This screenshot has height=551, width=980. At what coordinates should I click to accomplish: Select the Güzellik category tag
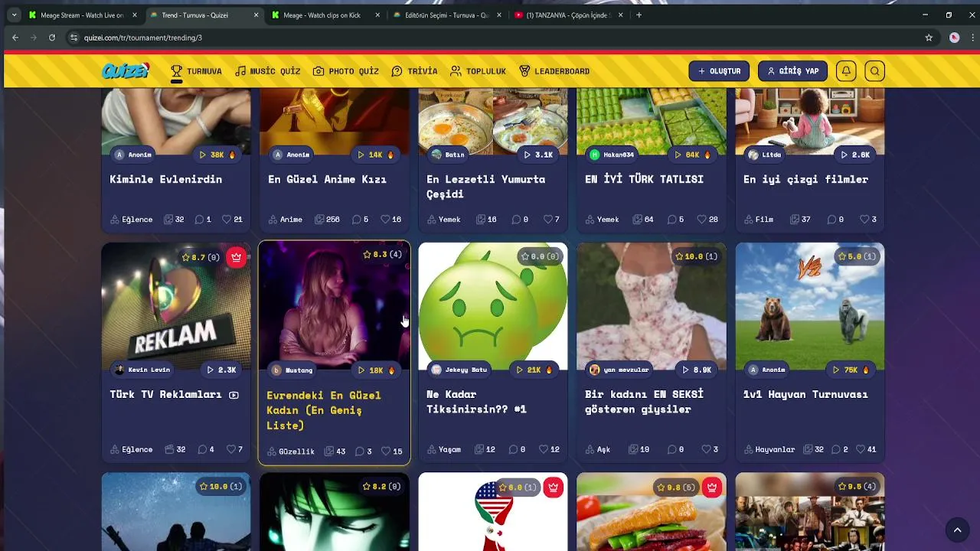[x=291, y=452]
